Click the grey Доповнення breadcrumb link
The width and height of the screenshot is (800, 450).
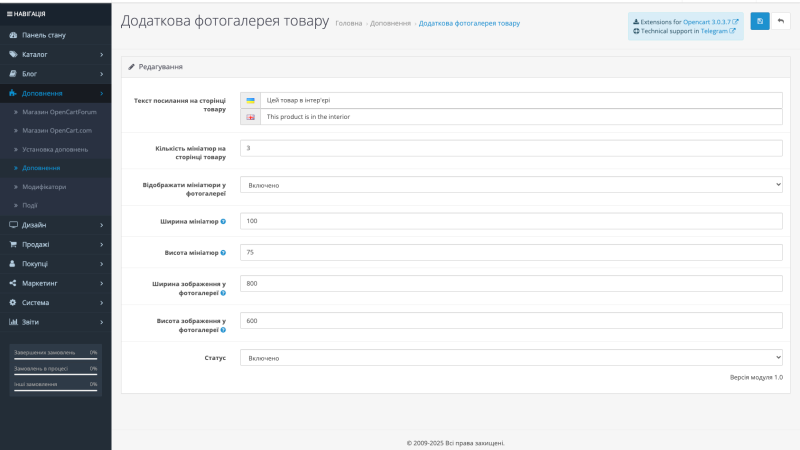(x=390, y=23)
